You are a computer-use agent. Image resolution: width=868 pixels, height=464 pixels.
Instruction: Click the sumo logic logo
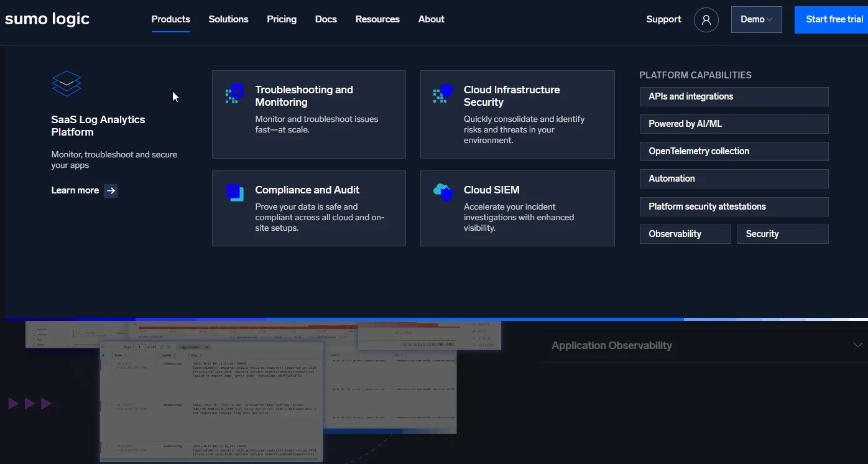click(x=47, y=19)
